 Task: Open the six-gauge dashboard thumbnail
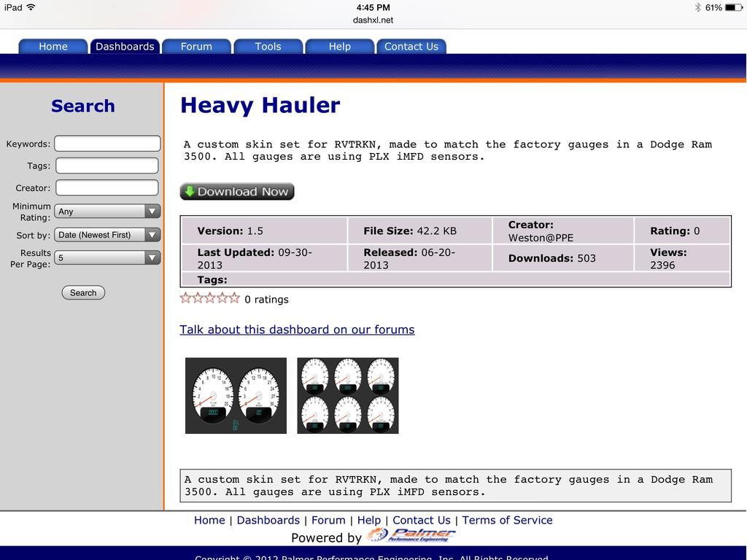(x=348, y=396)
